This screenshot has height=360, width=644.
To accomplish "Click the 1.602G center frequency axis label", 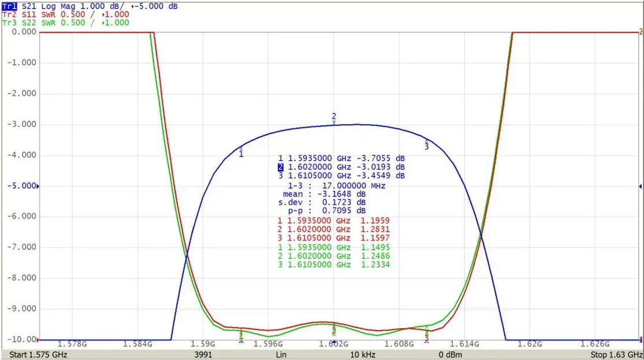I will coord(333,344).
